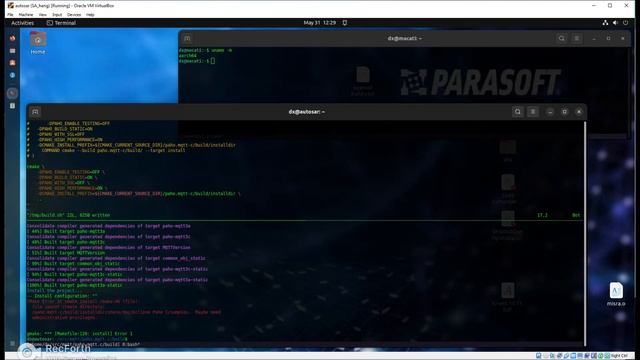Viewport: 640px width, 360px height.
Task: Click the '/tmp/build.sh' written status line
Action: point(69,215)
